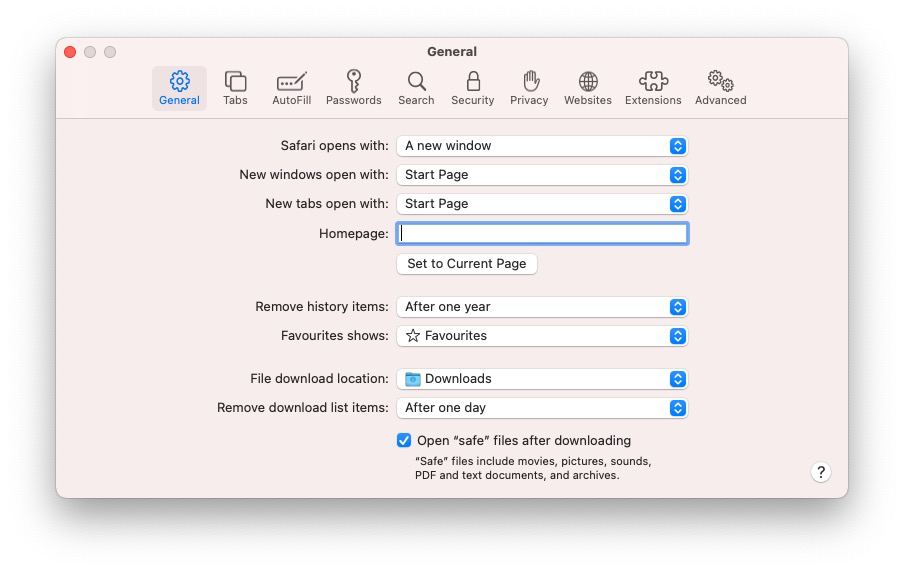Expand the File download location dropdown
Screen dimensions: 904x572
pos(542,379)
